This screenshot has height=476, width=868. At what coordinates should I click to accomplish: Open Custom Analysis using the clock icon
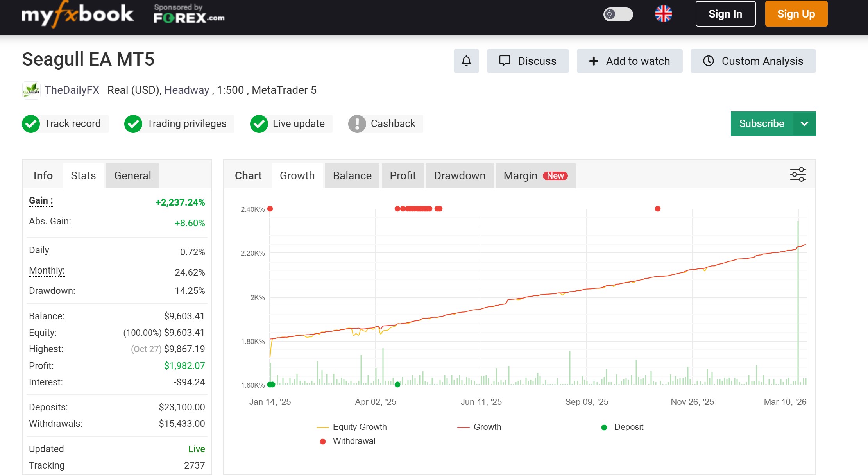pyautogui.click(x=709, y=61)
